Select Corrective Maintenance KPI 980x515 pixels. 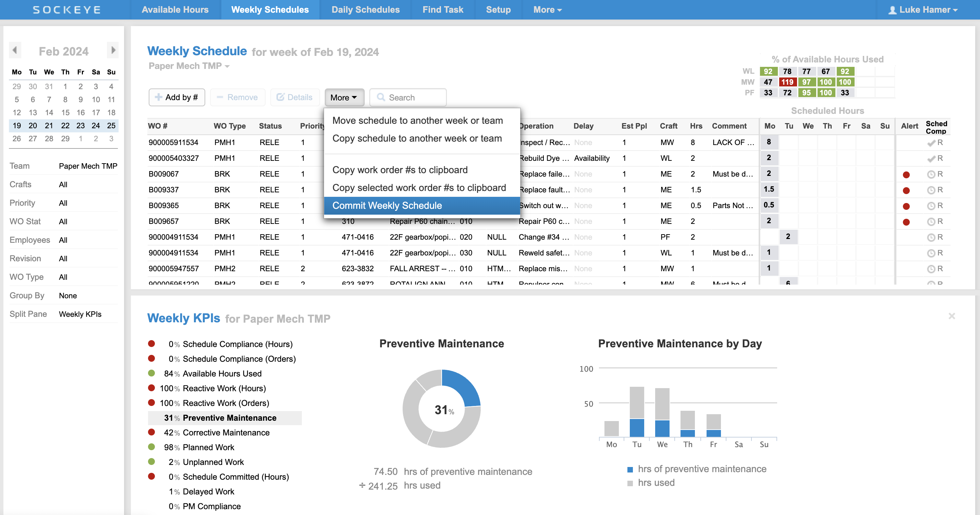(x=226, y=433)
